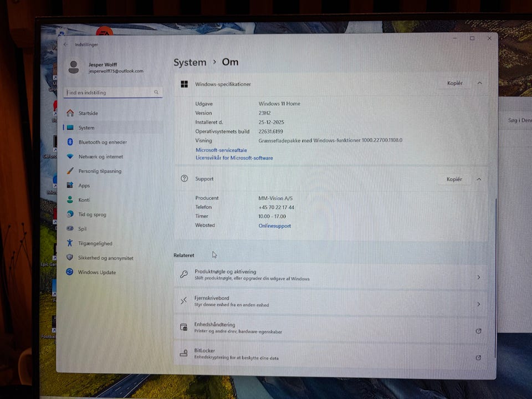This screenshot has width=532, height=399.
Task: Open the Microsoft-serviceaftale link
Action: click(221, 150)
